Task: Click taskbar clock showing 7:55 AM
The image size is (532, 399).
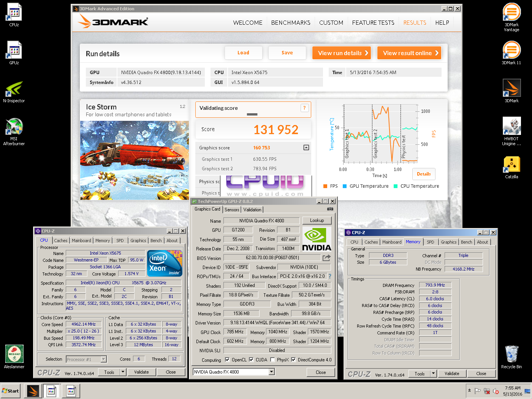Action: click(513, 391)
